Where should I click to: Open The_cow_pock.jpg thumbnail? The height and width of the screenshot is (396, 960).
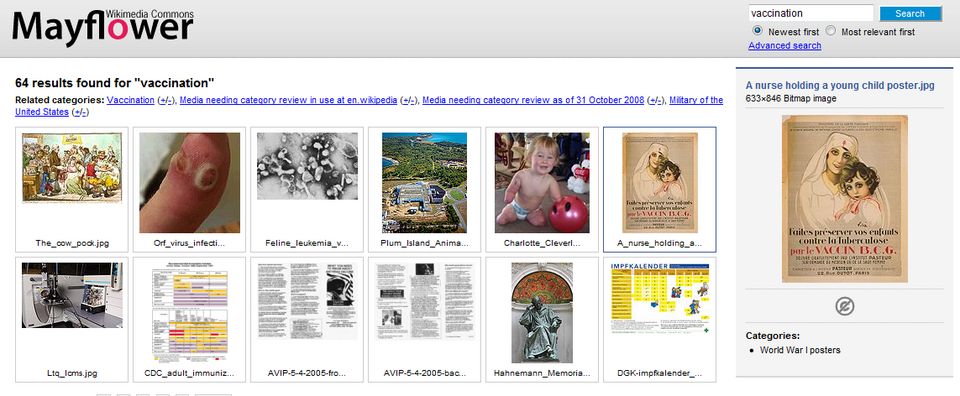coord(72,168)
